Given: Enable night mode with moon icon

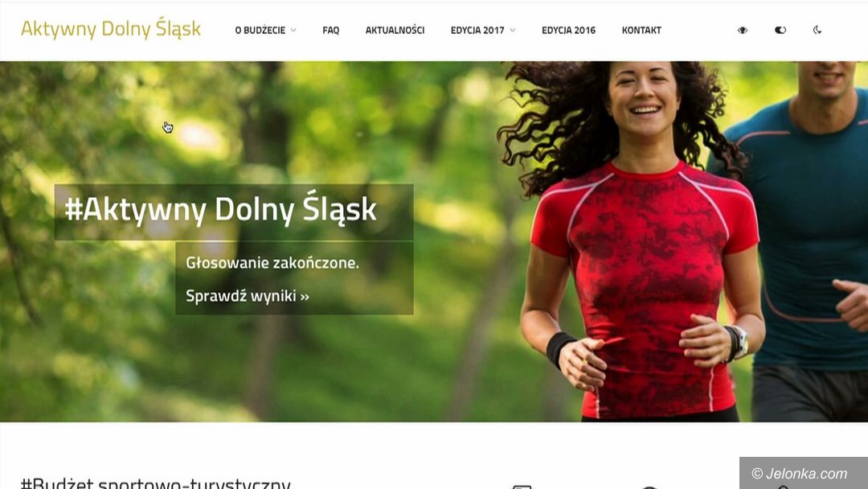Looking at the screenshot, I should point(817,30).
